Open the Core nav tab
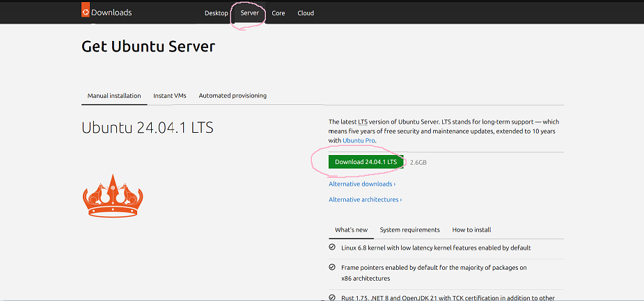The image size is (644, 301). pos(278,13)
